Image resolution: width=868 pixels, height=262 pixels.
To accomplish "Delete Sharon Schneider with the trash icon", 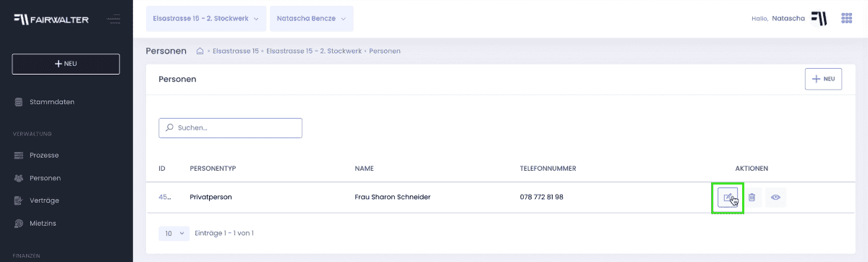I will click(x=752, y=197).
